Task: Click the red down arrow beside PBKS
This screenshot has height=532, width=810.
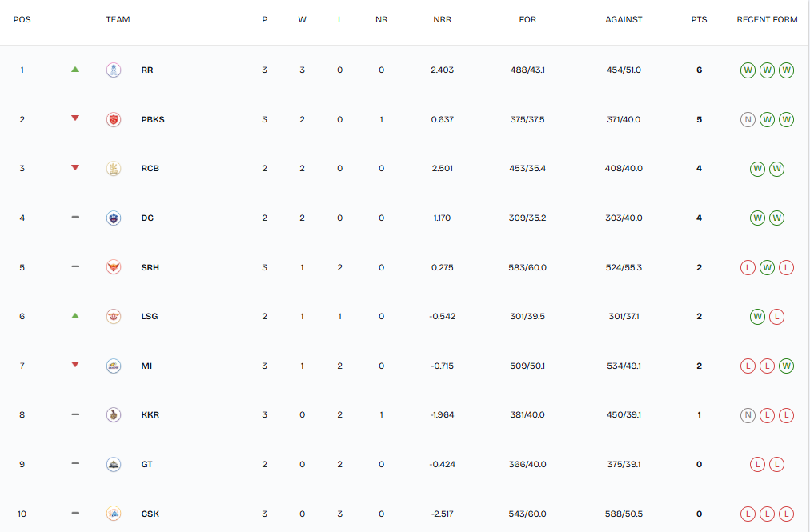Action: 75,118
